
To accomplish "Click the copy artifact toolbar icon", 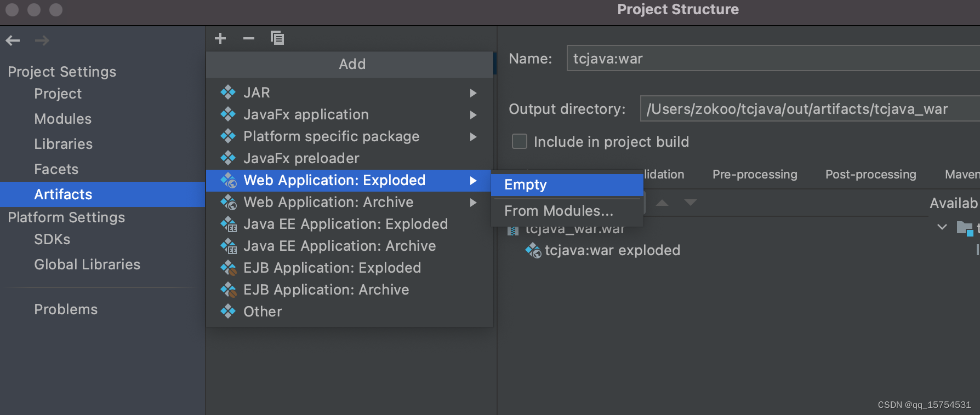I will (x=277, y=38).
